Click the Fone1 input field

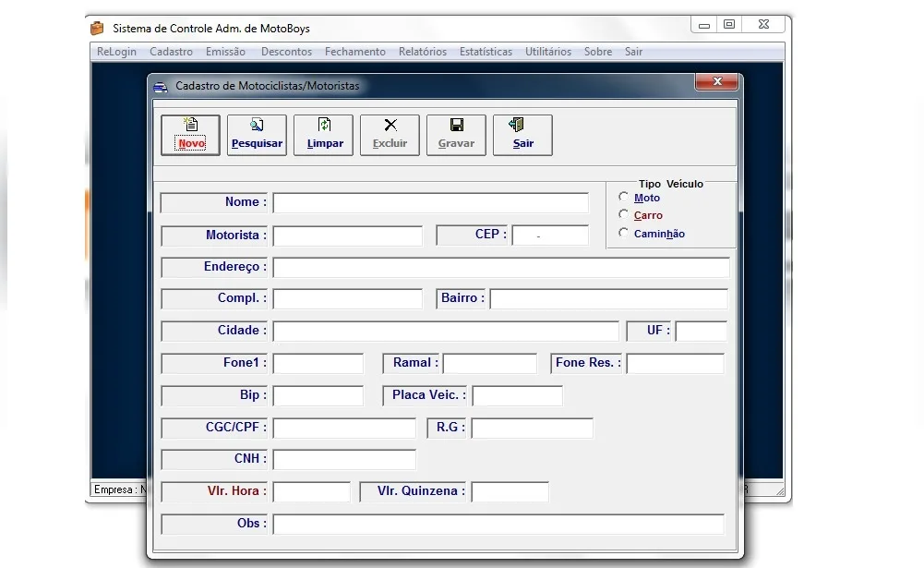pyautogui.click(x=318, y=363)
